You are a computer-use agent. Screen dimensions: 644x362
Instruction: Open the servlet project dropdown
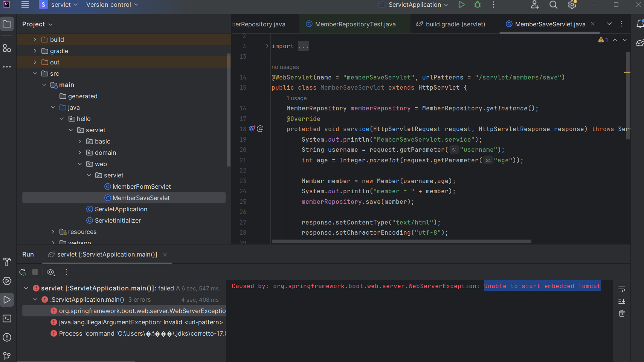click(x=59, y=5)
